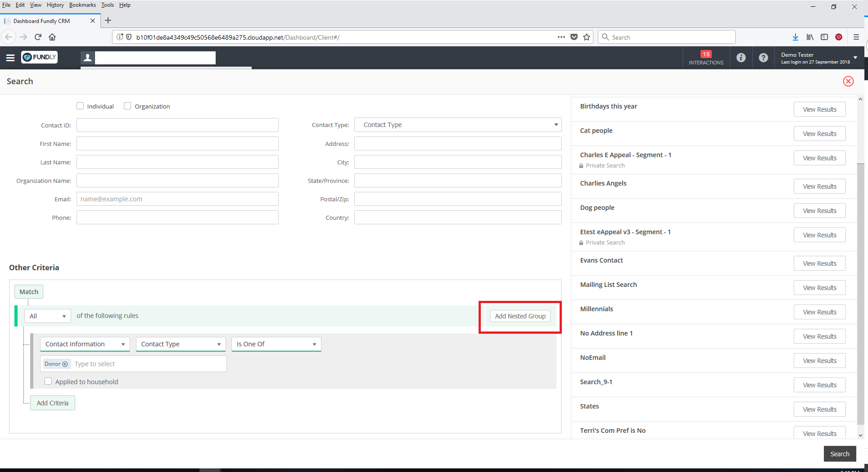Click the browser home icon
868x472 pixels.
(52, 37)
